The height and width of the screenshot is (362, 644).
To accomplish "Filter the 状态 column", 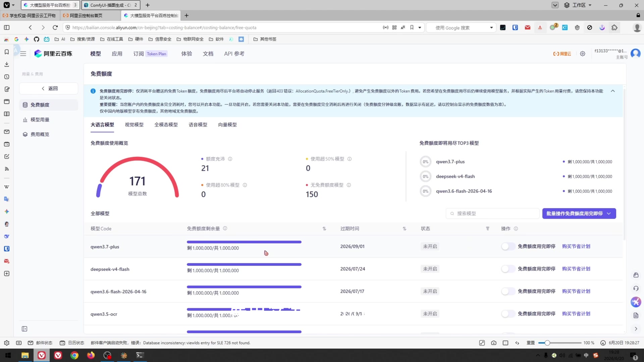I will 488,229.
